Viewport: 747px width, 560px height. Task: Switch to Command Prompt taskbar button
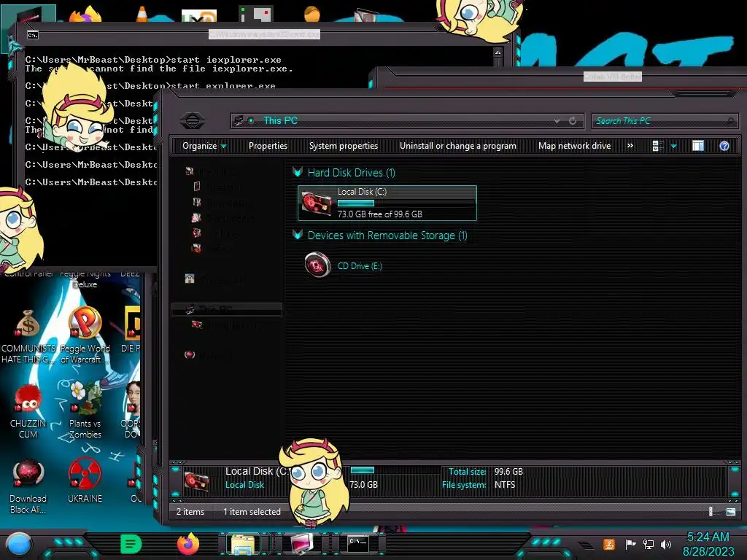(x=359, y=544)
